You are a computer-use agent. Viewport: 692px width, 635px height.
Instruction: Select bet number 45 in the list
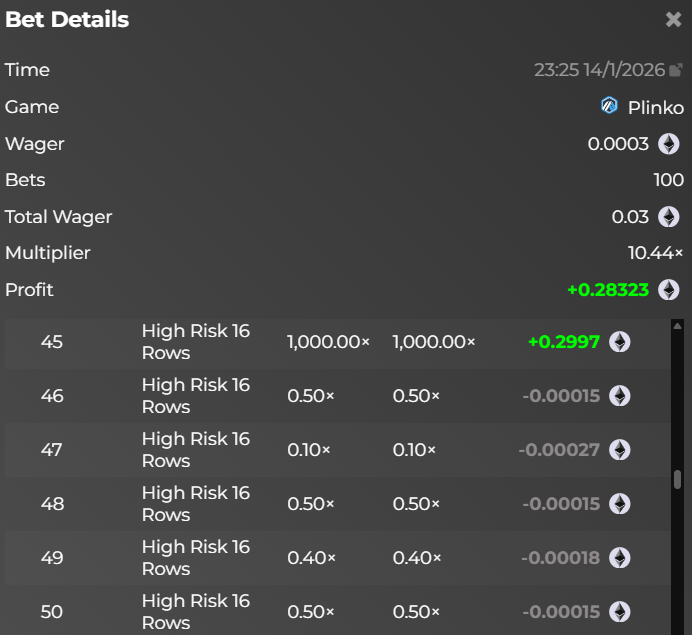pyautogui.click(x=52, y=342)
